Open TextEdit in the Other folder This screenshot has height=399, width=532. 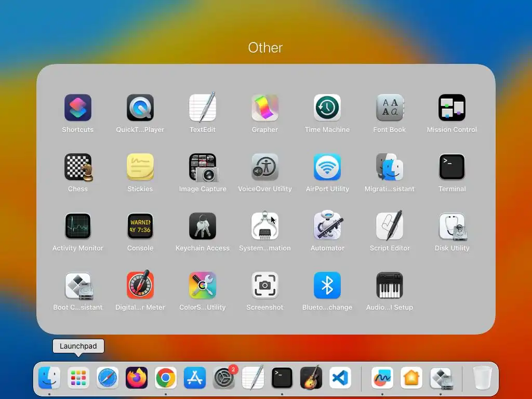[203, 108]
